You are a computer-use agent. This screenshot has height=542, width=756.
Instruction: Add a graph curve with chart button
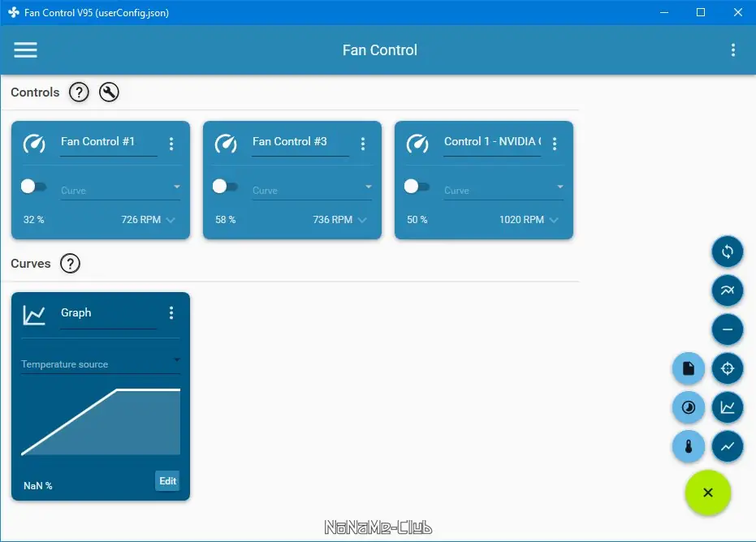[x=727, y=407]
